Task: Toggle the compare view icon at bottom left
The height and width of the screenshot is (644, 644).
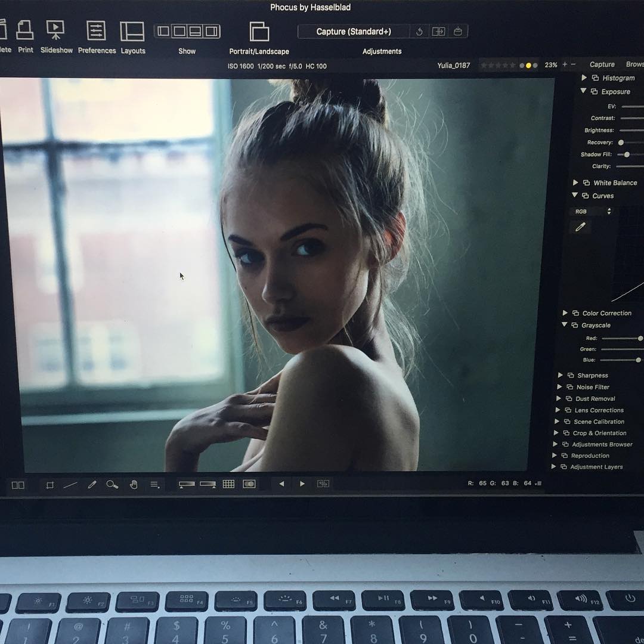Action: click(18, 485)
